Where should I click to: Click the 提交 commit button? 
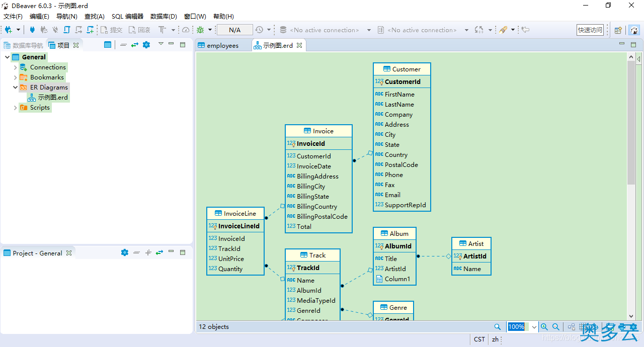(x=111, y=30)
